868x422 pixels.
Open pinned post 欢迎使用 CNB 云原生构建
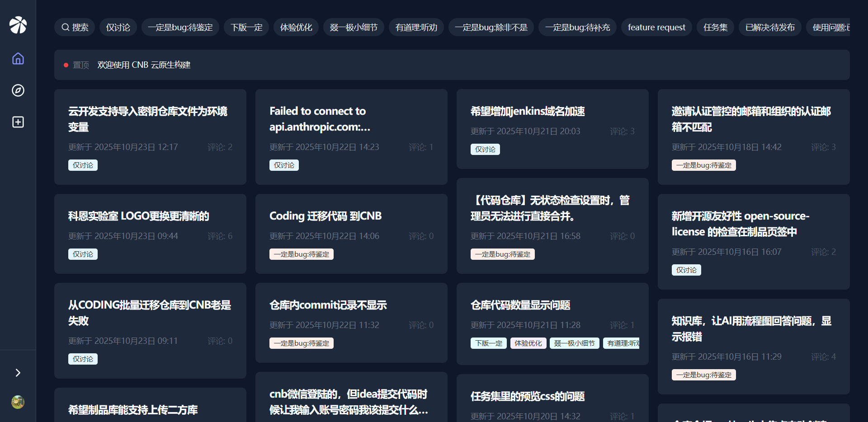click(144, 65)
